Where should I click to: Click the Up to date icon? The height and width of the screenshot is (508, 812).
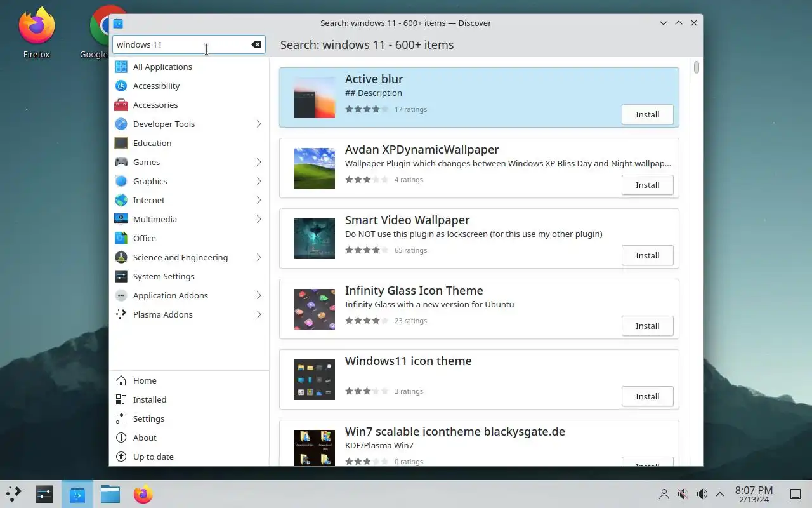coord(121,457)
